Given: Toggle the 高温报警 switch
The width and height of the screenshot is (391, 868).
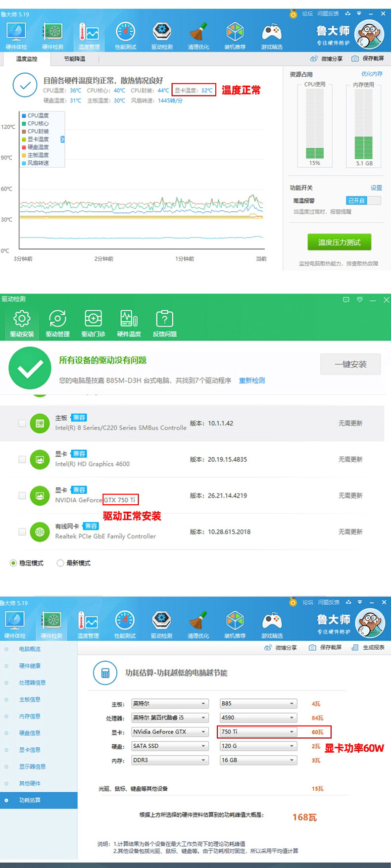Looking at the screenshot, I should pos(363,200).
